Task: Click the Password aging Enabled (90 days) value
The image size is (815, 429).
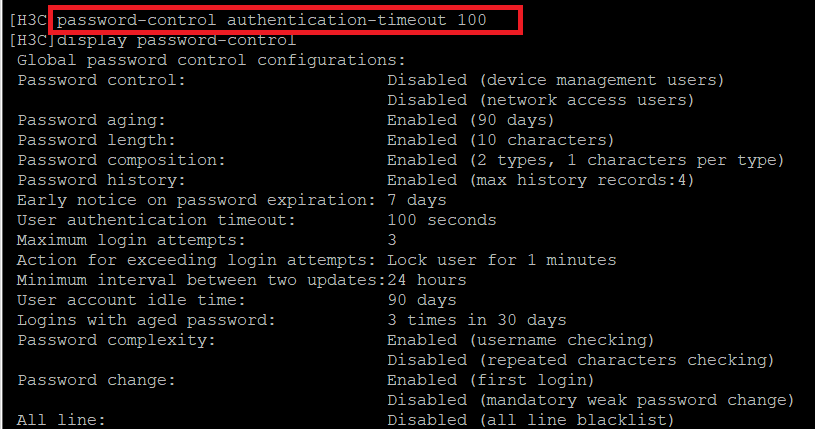Action: click(471, 120)
